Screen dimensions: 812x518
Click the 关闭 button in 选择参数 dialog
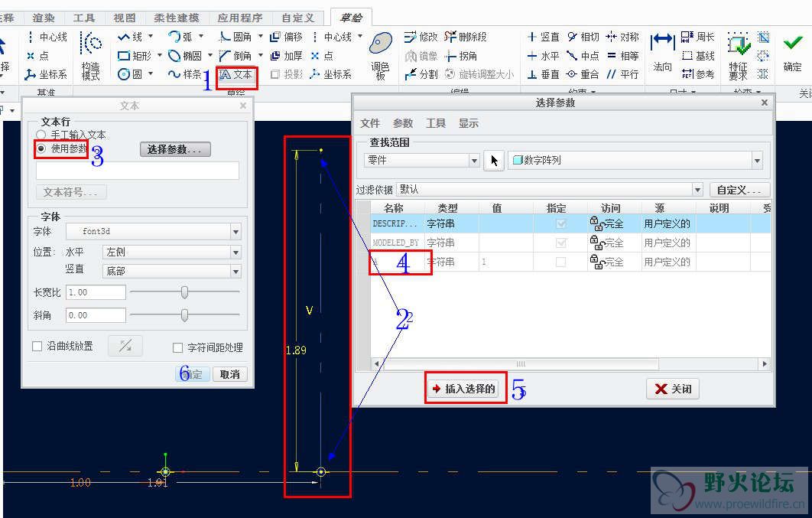coord(673,389)
